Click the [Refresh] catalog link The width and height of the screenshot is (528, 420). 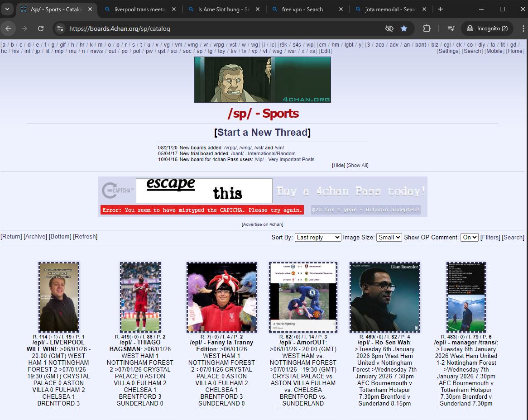[85, 237]
